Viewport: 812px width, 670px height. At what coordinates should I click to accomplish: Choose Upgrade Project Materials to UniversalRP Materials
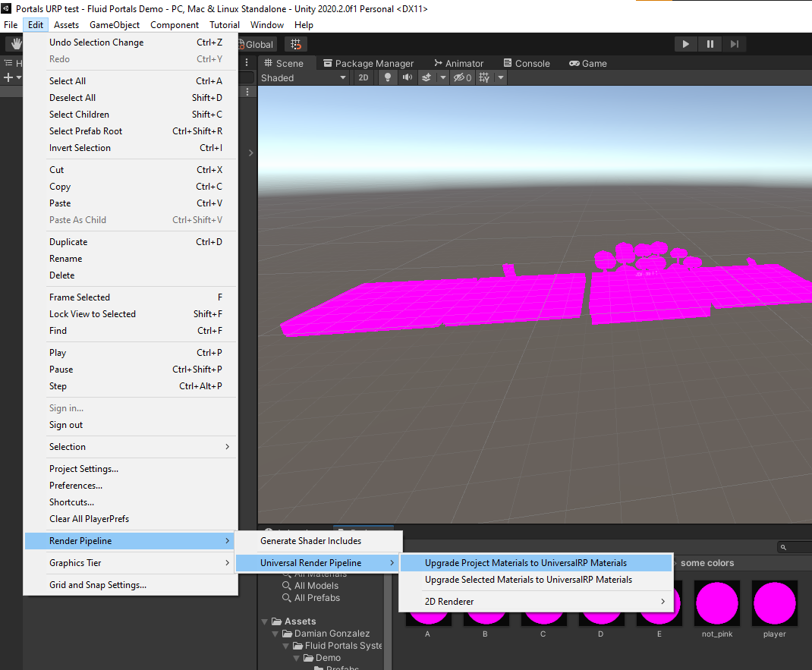pyautogui.click(x=526, y=563)
